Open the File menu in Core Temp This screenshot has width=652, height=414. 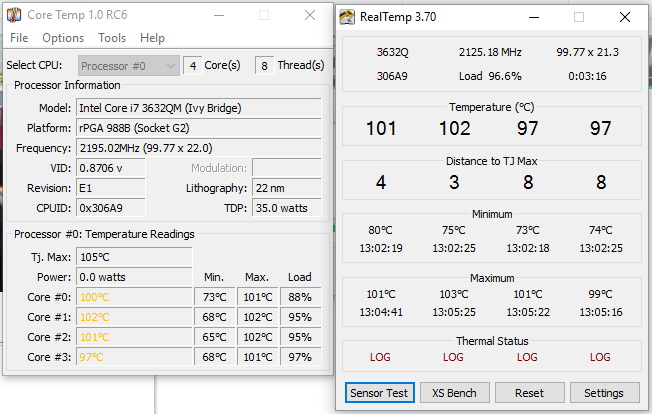19,38
